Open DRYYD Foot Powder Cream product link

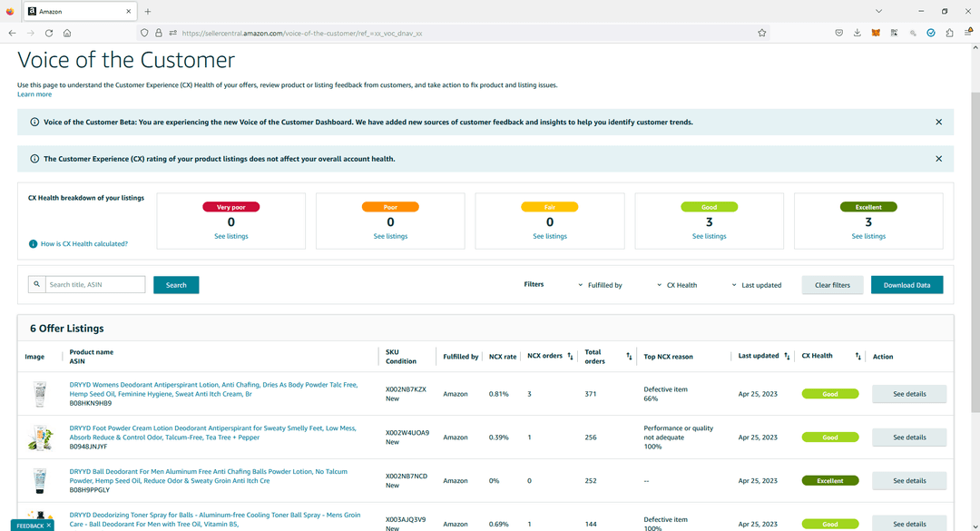point(212,433)
